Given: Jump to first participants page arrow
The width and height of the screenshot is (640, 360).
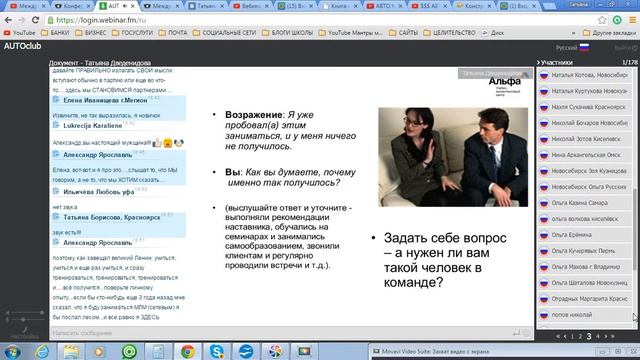Looking at the screenshot, I should pos(558,336).
